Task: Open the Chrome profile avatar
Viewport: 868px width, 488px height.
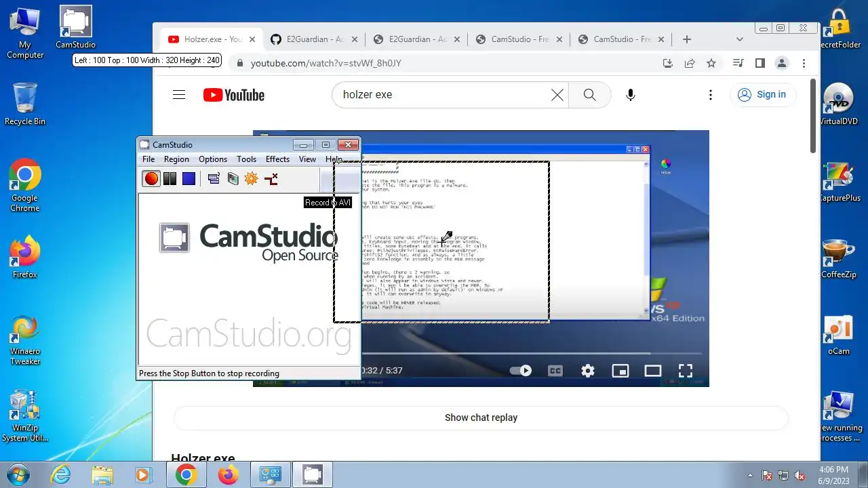Action: pos(782,63)
